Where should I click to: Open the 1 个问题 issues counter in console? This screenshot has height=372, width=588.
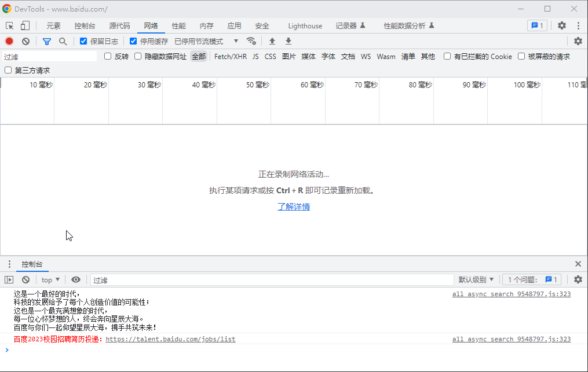[x=532, y=279]
